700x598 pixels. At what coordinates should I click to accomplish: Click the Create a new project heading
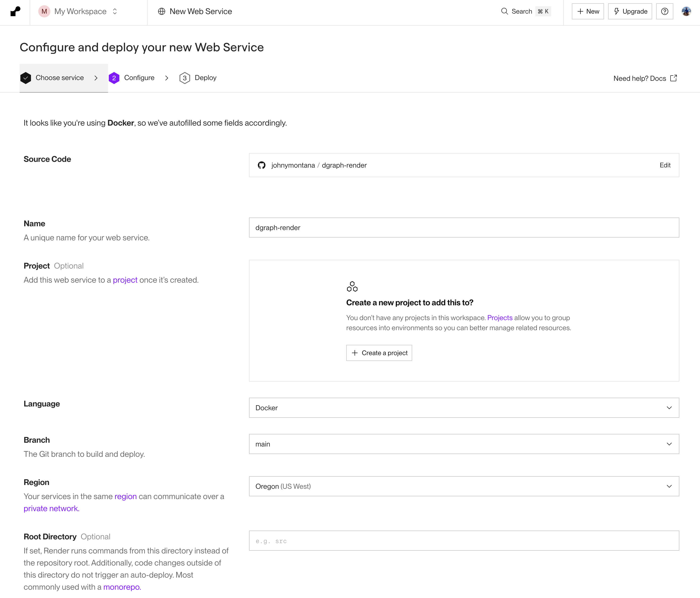coord(409,303)
